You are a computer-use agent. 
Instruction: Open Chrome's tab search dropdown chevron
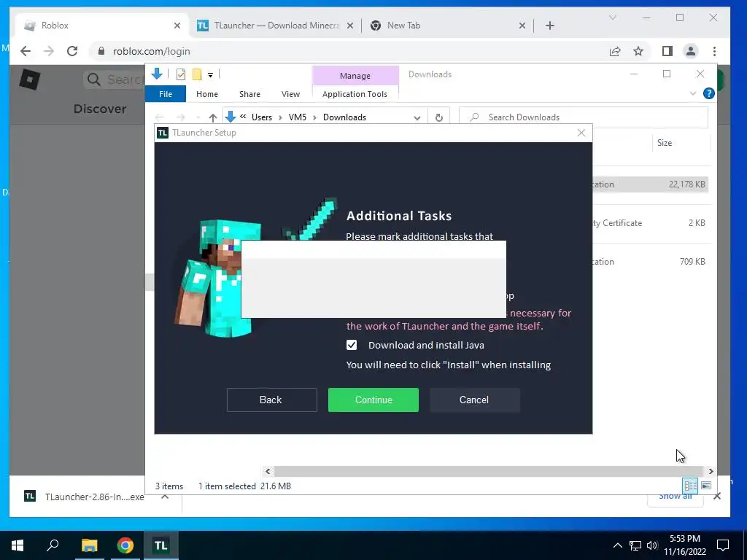click(613, 17)
